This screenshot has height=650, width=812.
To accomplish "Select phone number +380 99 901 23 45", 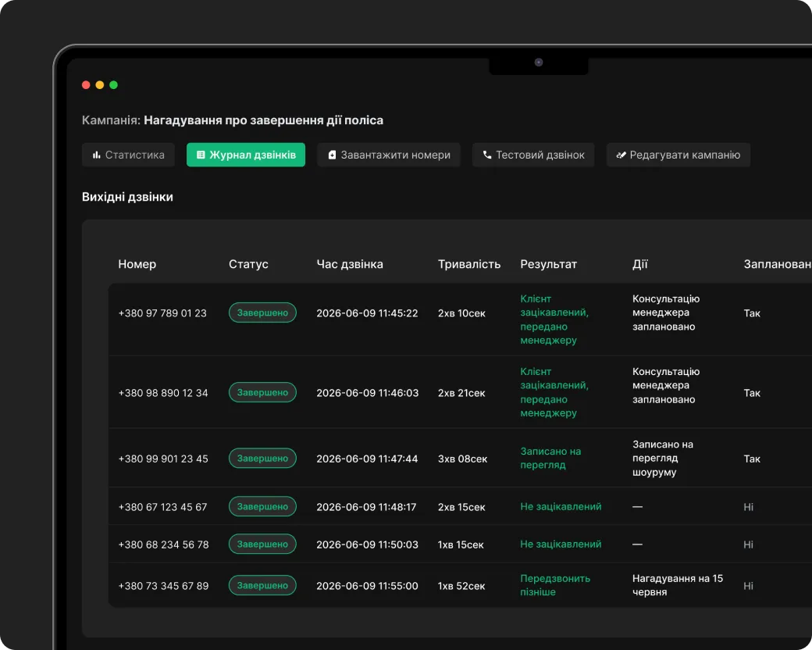I will [x=163, y=459].
